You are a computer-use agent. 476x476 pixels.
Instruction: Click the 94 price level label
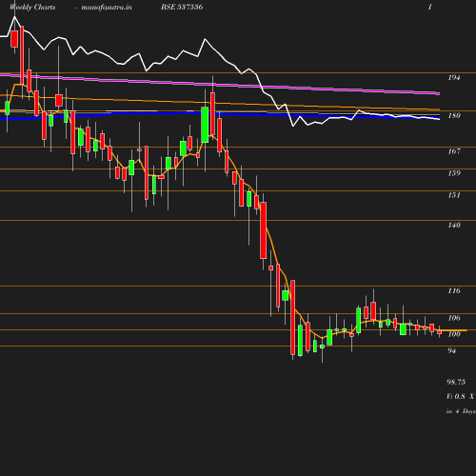(452, 350)
